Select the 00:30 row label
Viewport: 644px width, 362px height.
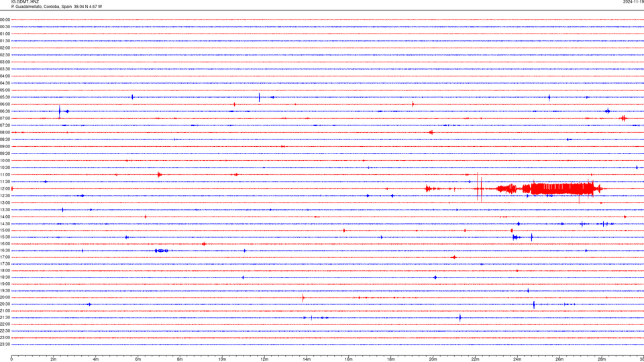coord(5,27)
